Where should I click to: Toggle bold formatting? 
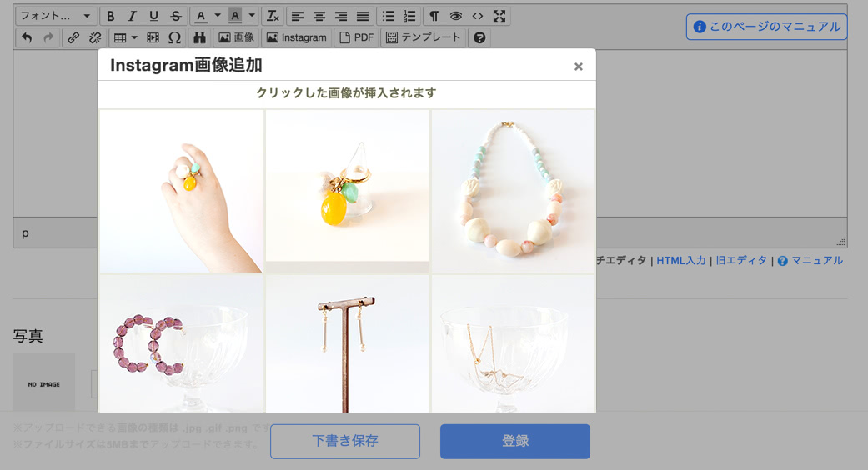[111, 16]
